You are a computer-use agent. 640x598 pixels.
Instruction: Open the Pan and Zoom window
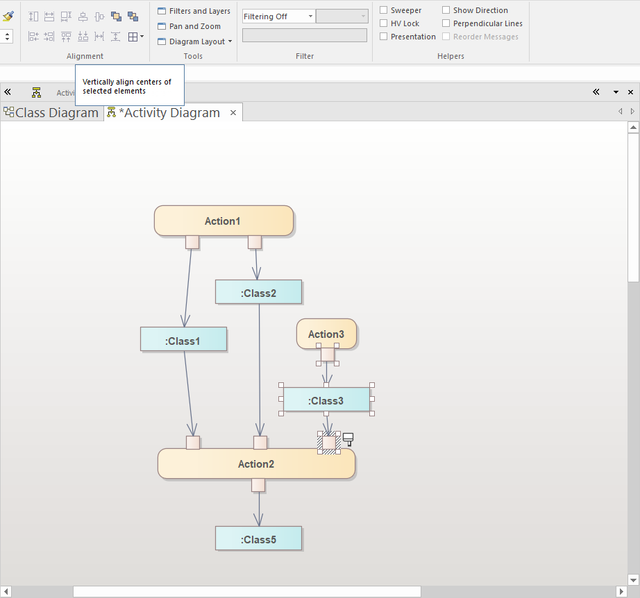pos(189,26)
